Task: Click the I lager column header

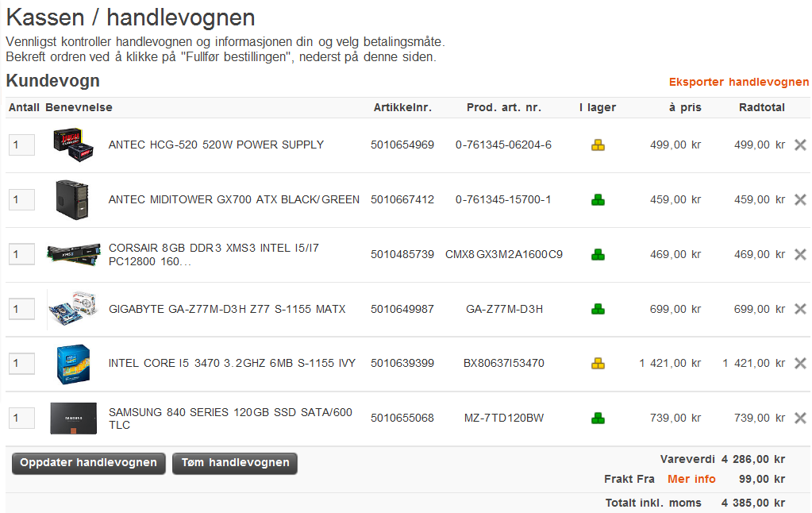Action: point(598,107)
